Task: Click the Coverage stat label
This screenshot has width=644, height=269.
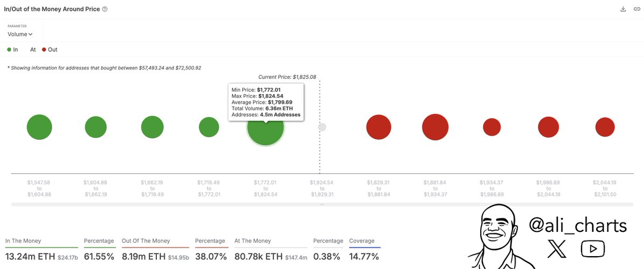Action: click(361, 241)
